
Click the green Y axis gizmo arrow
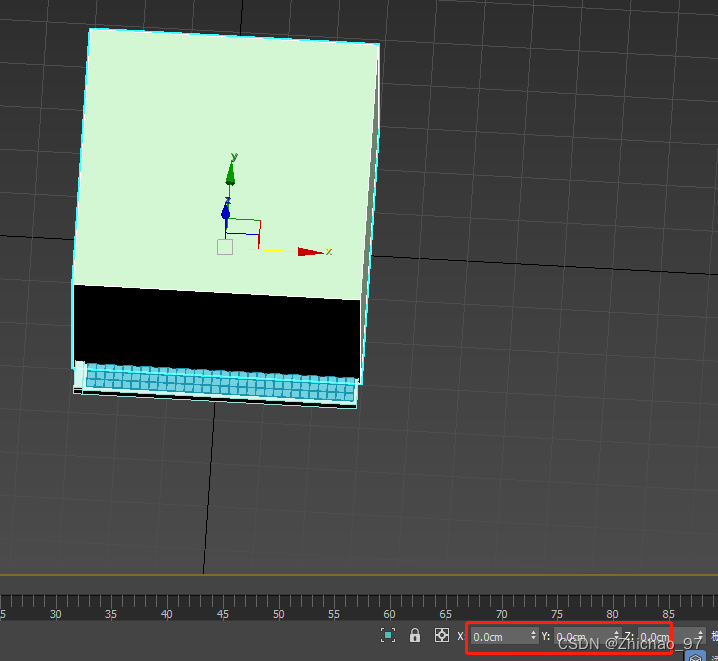pos(230,173)
